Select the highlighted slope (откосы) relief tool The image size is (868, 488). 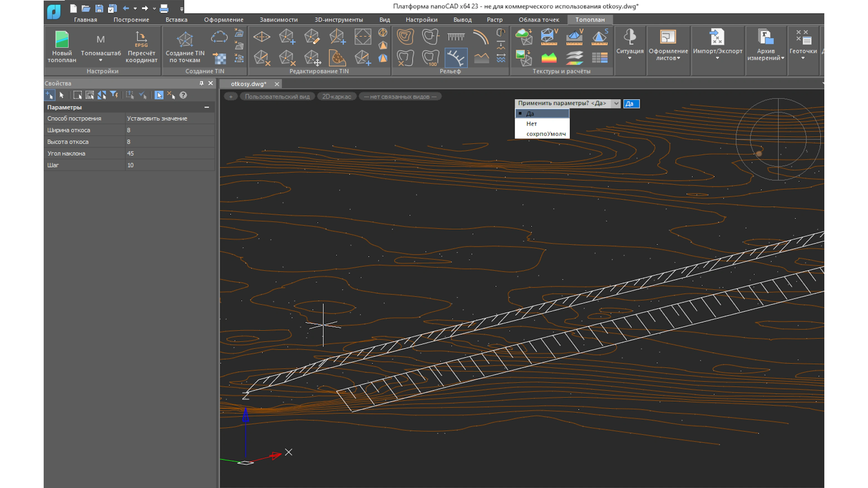tap(456, 58)
